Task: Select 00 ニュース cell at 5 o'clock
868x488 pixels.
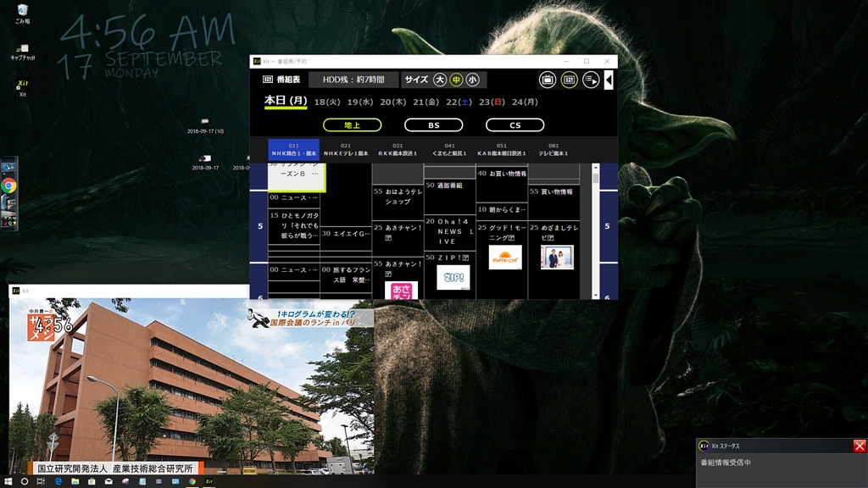Action: [294, 198]
